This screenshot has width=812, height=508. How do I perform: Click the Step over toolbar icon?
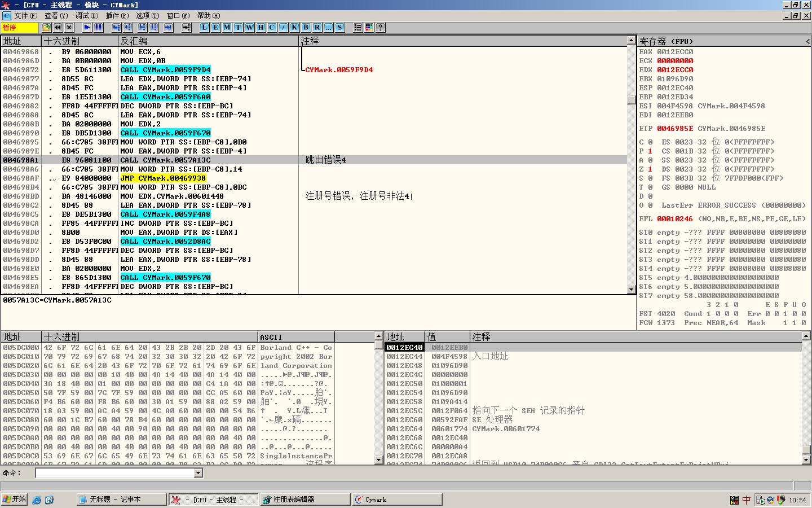tap(127, 27)
